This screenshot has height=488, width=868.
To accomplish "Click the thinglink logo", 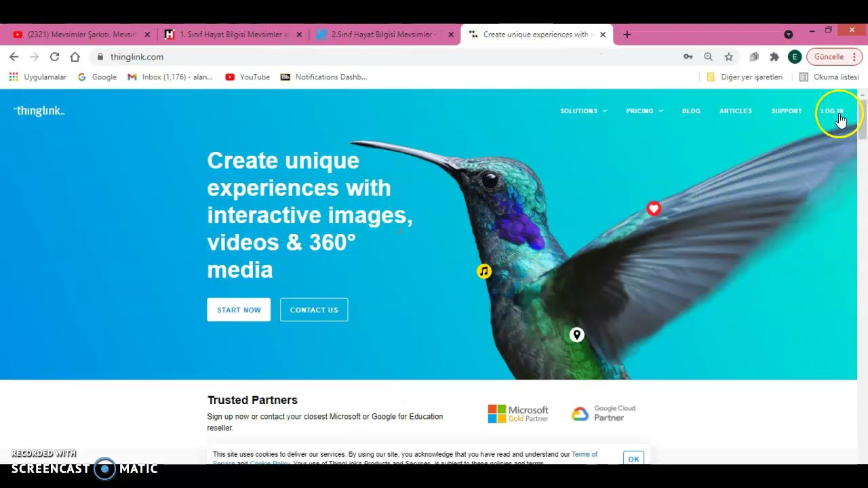I will (x=39, y=111).
